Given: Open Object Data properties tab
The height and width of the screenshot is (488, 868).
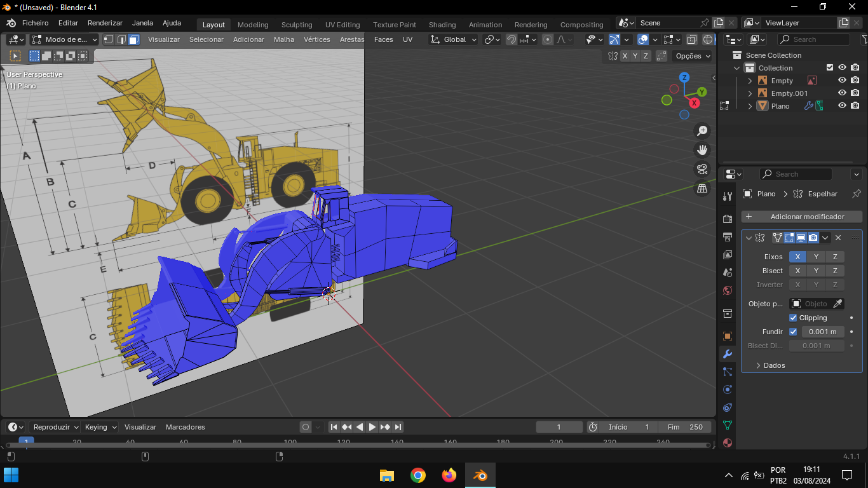Looking at the screenshot, I should [728, 425].
